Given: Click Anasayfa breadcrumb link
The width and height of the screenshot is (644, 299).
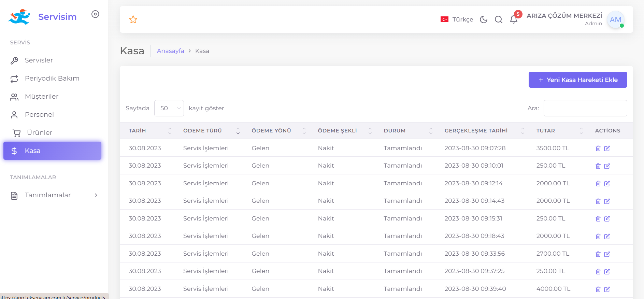Looking at the screenshot, I should point(170,51).
